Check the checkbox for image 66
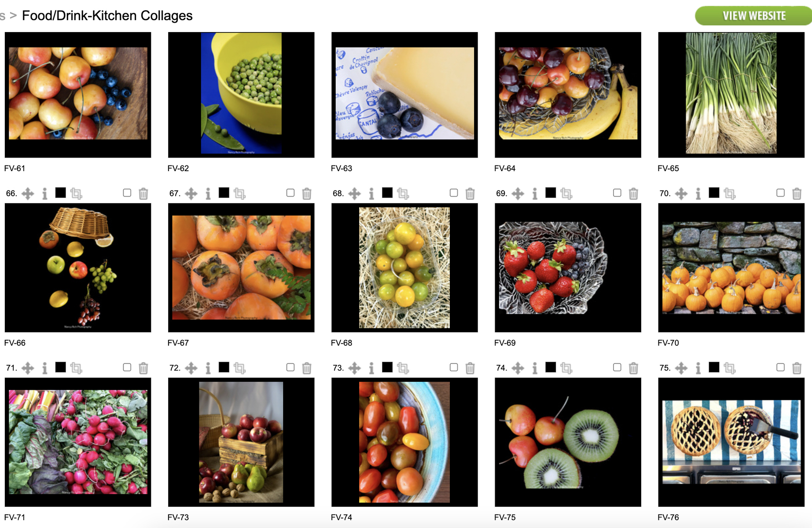Screen dimensions: 812x528 click(127, 193)
